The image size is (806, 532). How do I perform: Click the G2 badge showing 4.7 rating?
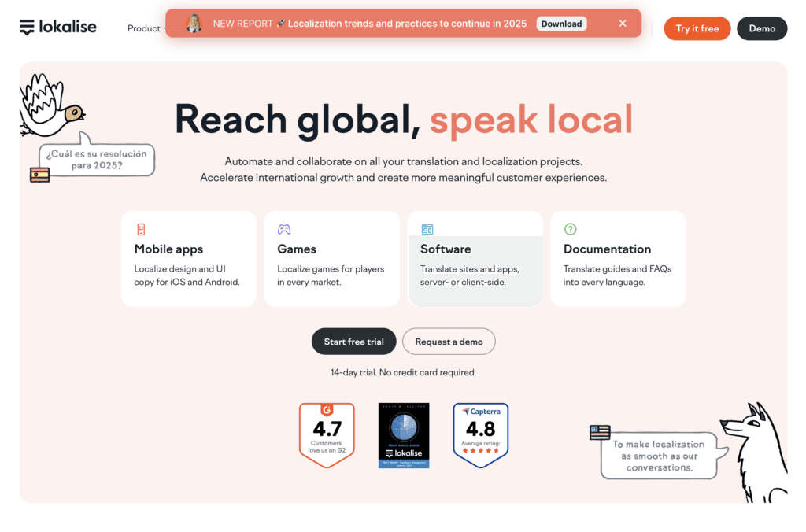[327, 433]
